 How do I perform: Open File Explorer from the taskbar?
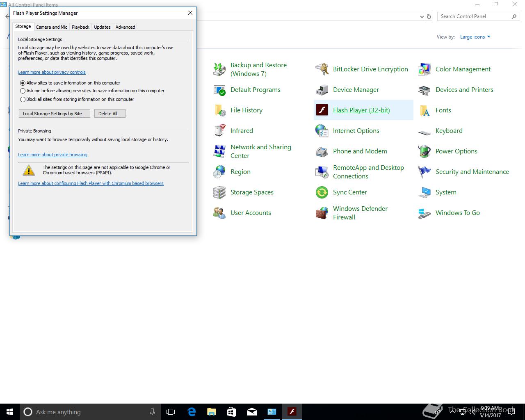[x=211, y=412]
